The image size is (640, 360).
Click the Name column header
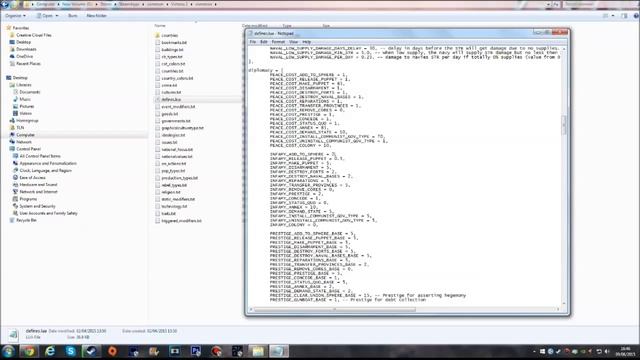pyautogui.click(x=160, y=26)
